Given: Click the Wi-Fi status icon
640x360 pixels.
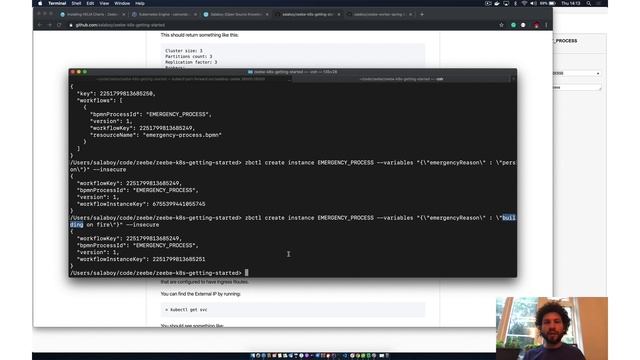Looking at the screenshot, I should (x=524, y=3).
